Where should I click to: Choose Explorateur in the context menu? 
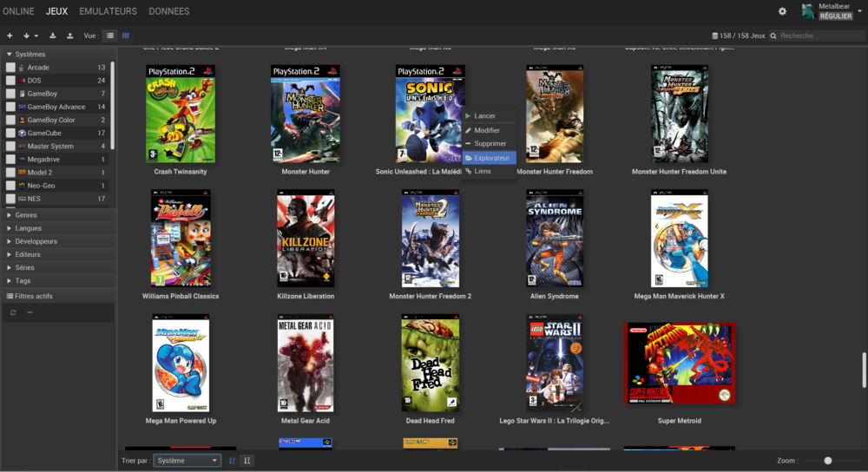[x=491, y=158]
